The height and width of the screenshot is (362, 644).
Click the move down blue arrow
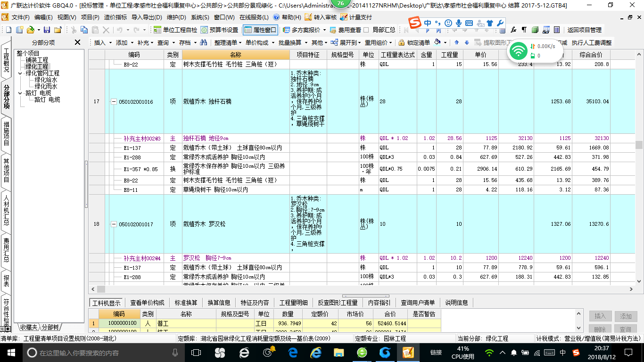click(x=467, y=42)
